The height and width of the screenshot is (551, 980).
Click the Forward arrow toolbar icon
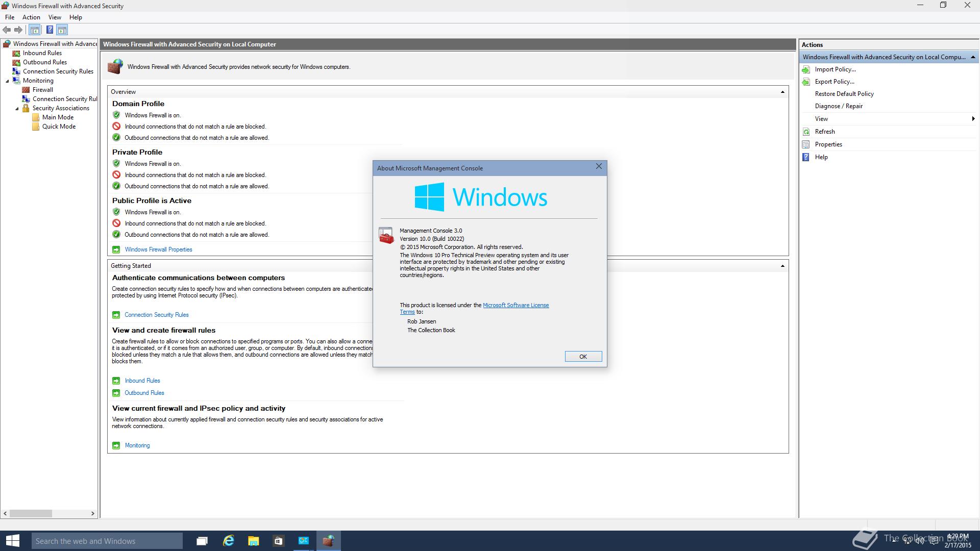(x=18, y=30)
